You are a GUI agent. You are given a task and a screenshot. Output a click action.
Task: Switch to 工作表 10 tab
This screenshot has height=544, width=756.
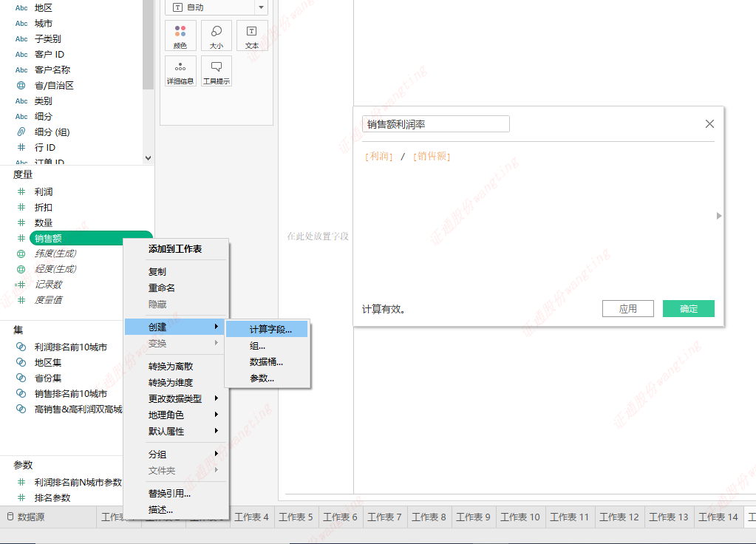[521, 517]
